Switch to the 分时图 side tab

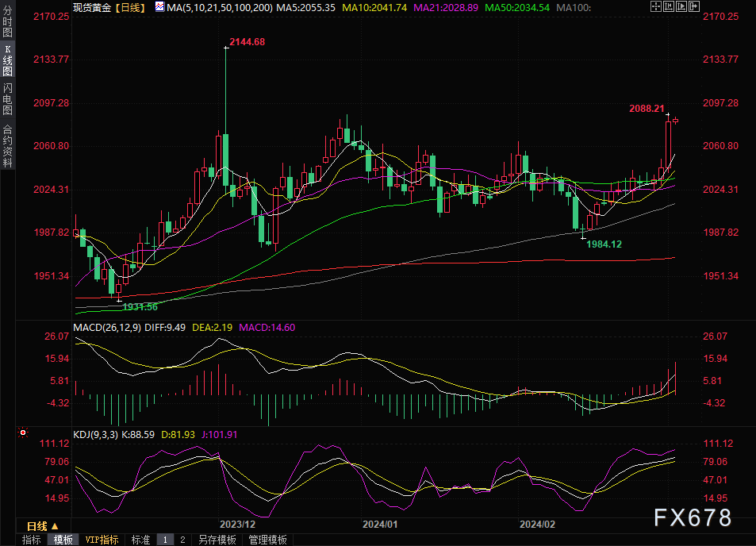click(x=8, y=25)
